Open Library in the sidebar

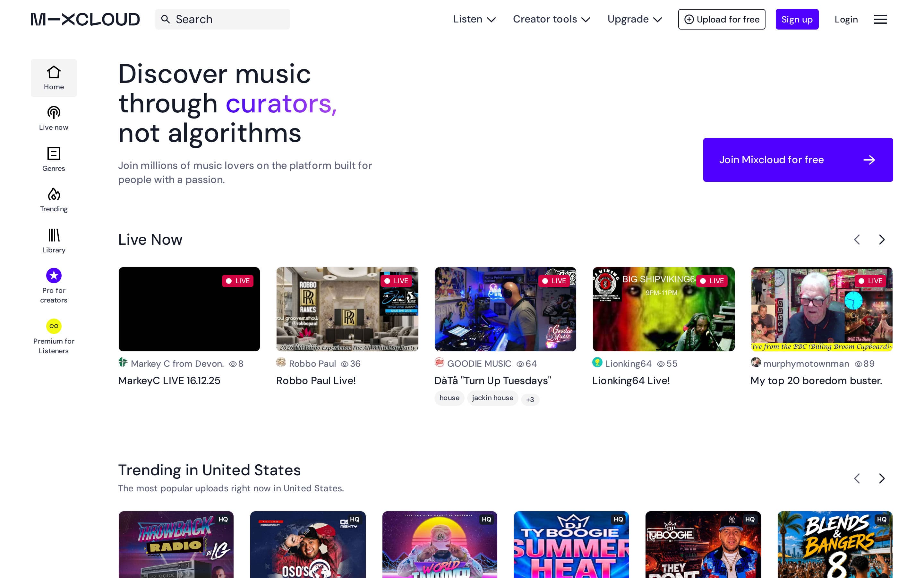[54, 241]
